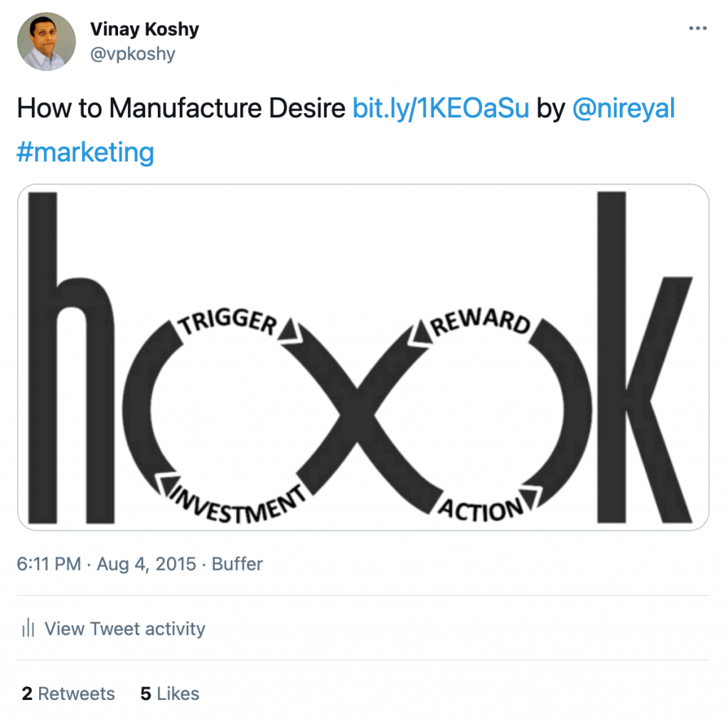Select the #marketing hashtag
The width and height of the screenshot is (728, 722).
click(85, 152)
